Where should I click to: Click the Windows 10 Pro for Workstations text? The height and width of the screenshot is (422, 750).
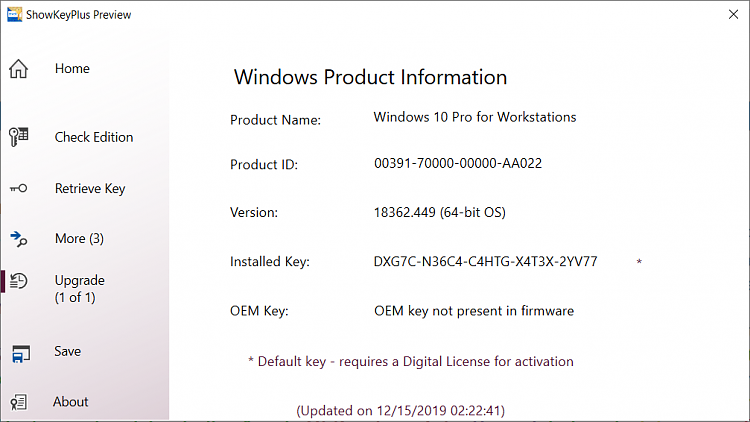tap(474, 117)
